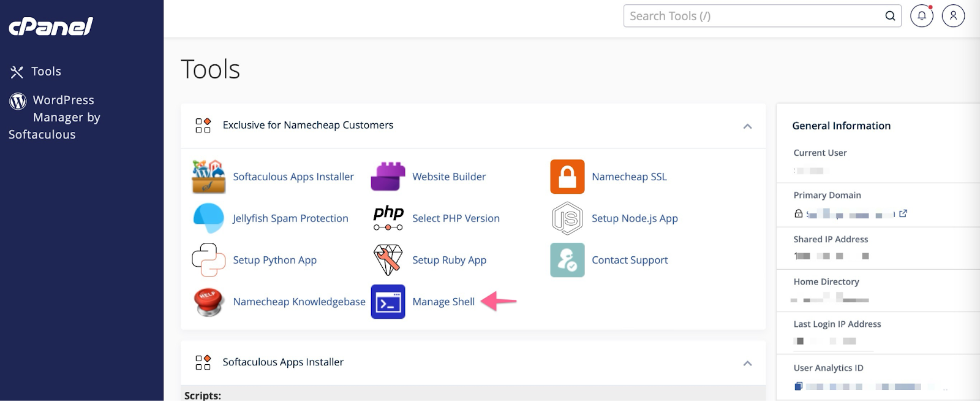This screenshot has height=401, width=980.
Task: Copy the User Analytics ID using copy icon
Action: pos(798,386)
